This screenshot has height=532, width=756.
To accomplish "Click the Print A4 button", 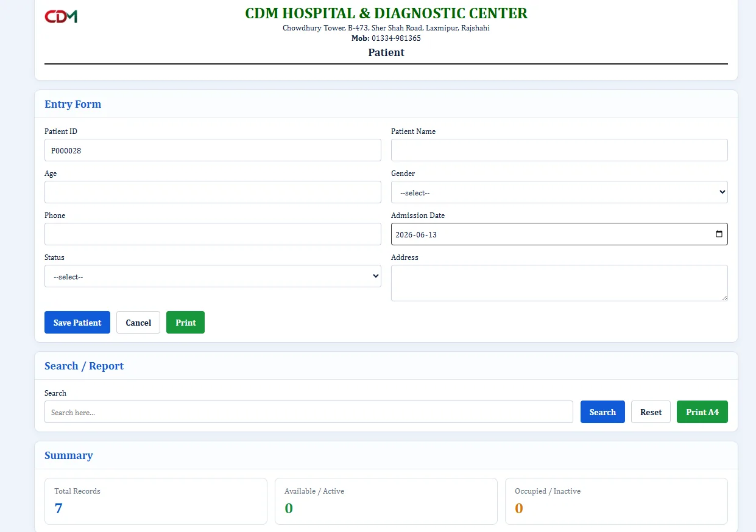I will click(x=702, y=412).
